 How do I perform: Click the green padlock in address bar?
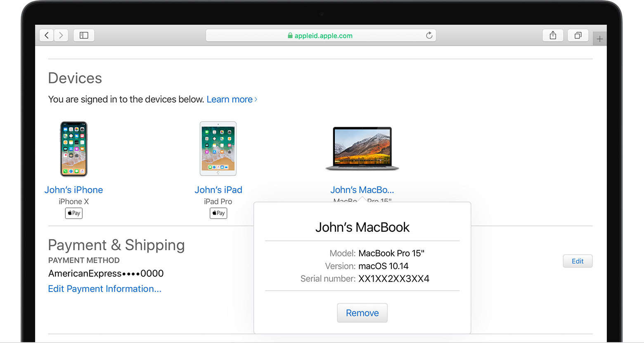point(290,35)
